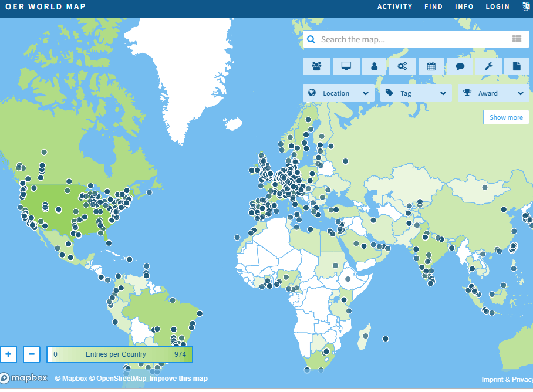Open the Tag filter dropdown
Screen dimensions: 533x392
(x=416, y=93)
